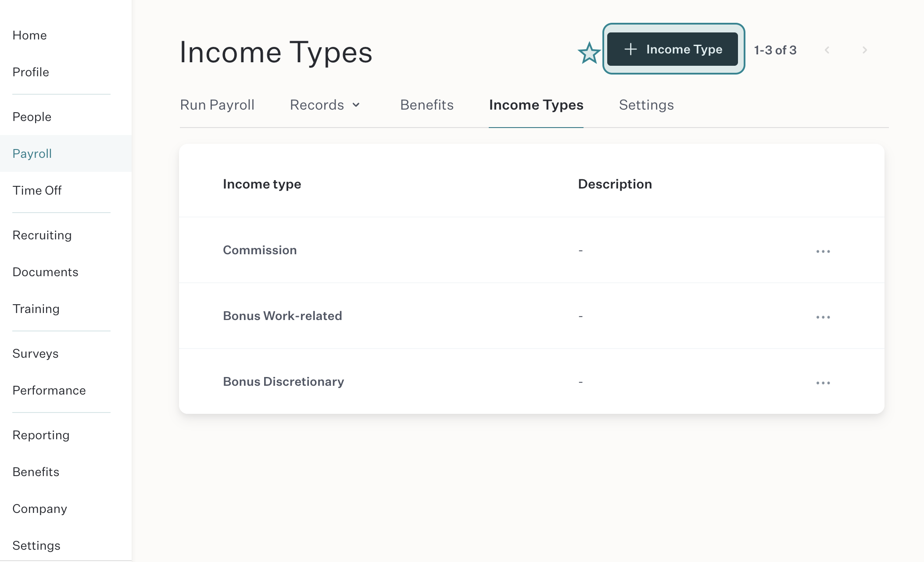Open the actions menu for Commission
This screenshot has width=924, height=562.
824,251
